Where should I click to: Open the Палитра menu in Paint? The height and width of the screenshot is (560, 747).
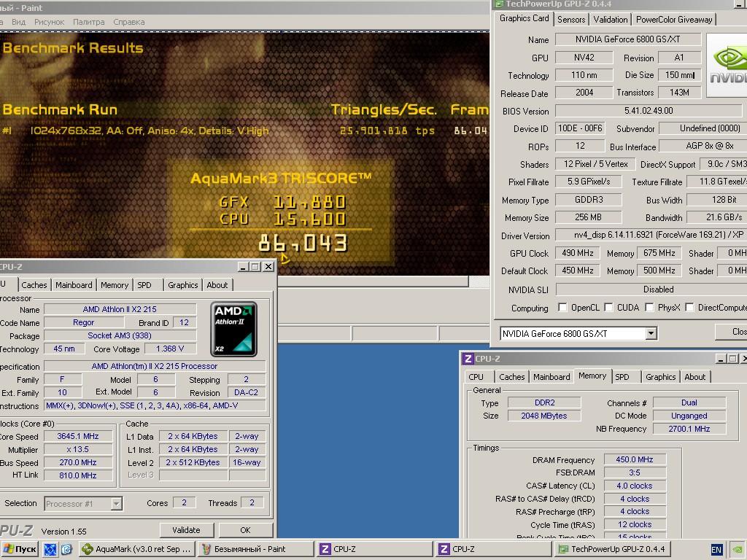click(88, 22)
